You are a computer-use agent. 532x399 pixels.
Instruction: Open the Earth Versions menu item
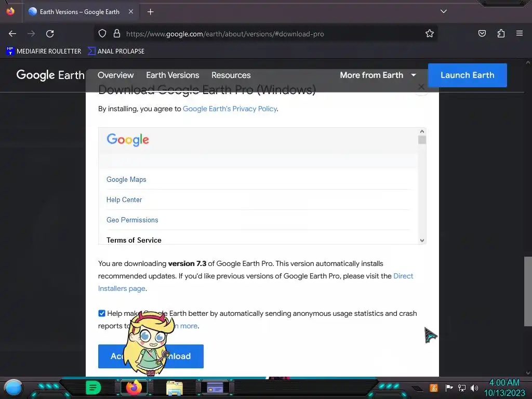click(172, 75)
